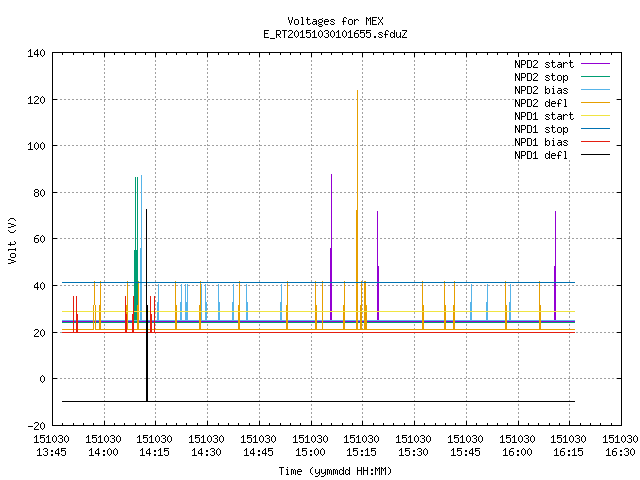640x480 pixels.
Task: Click the 80 y-axis tick label
Action: 39,193
